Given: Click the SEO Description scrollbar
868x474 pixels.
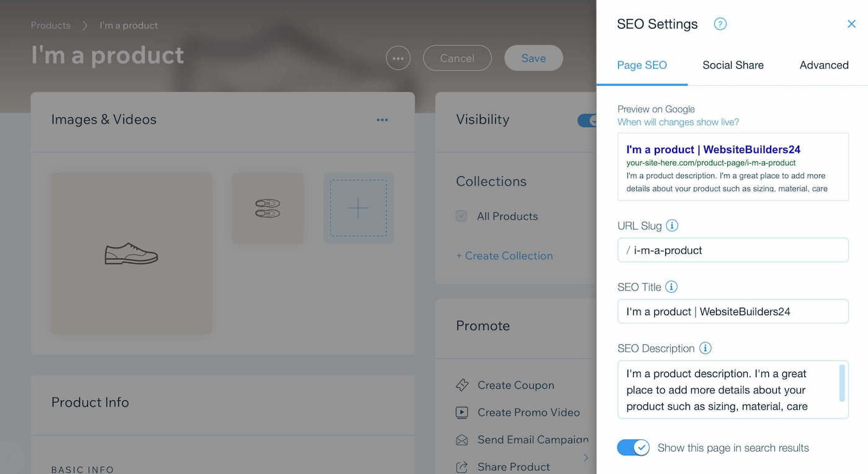Looking at the screenshot, I should click(x=842, y=383).
